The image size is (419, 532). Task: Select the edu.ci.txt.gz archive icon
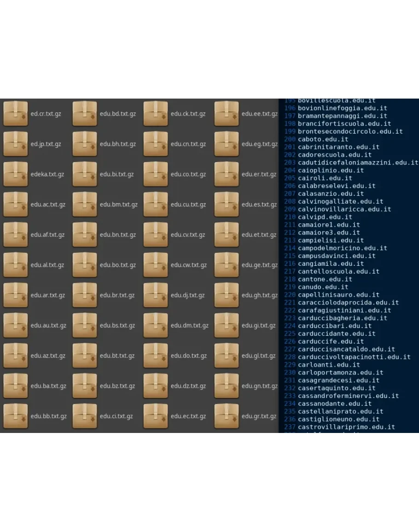(85, 416)
